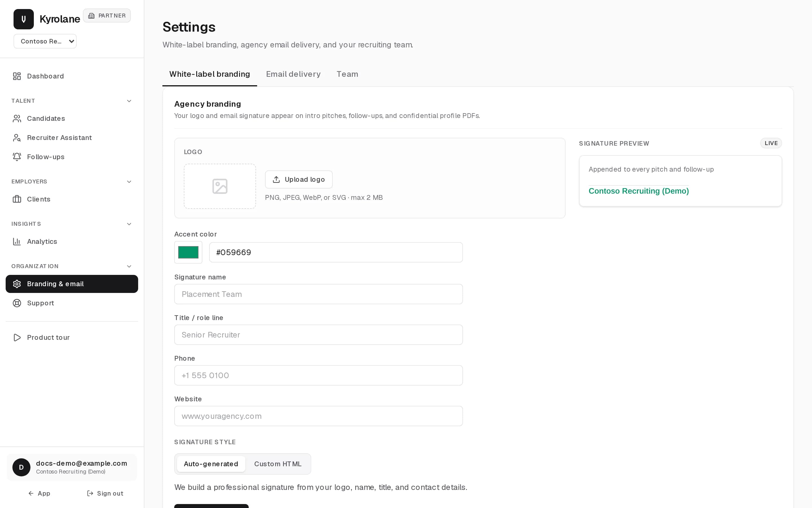Collapse the TALENT section chevron
The image size is (812, 508).
(129, 101)
